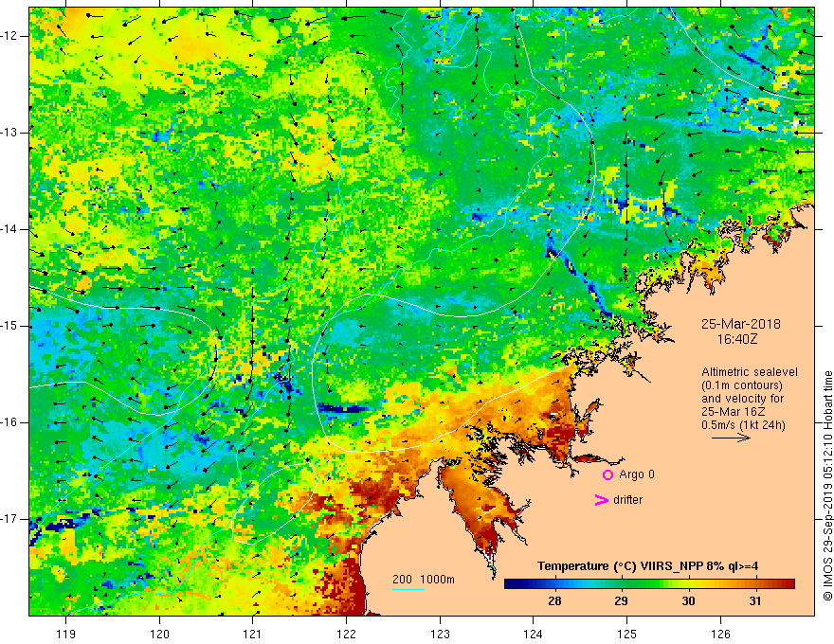The height and width of the screenshot is (644, 834).
Task: Click the colorbar value 31 label
Action: click(754, 601)
